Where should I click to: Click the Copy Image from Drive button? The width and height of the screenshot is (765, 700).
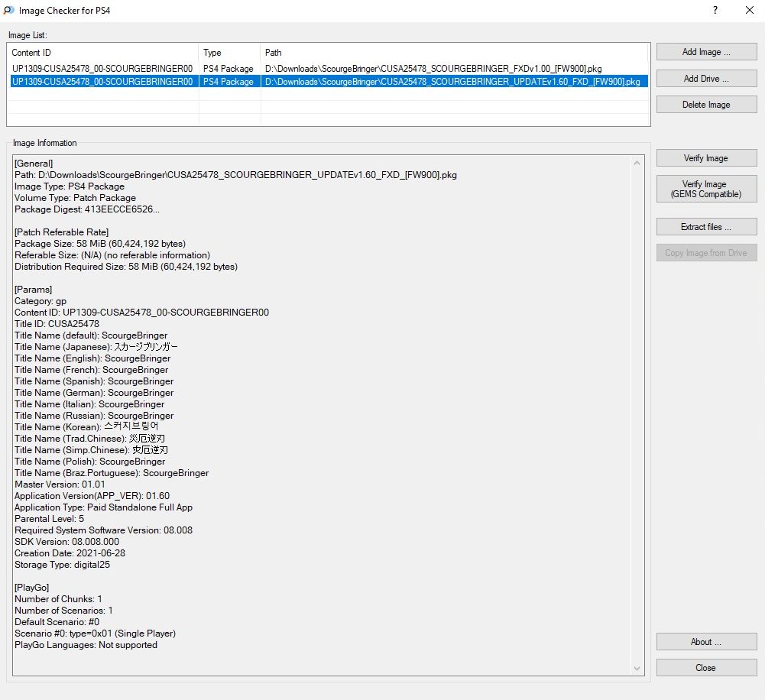pos(706,253)
